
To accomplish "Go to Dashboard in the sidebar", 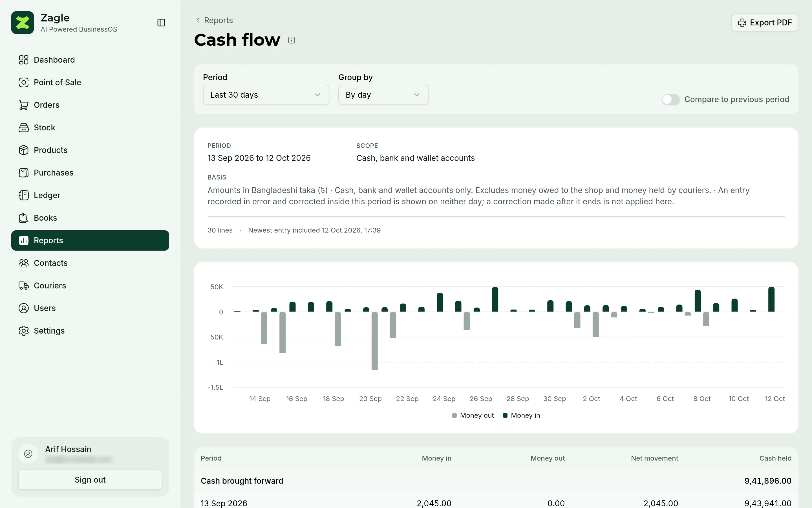I will (x=90, y=60).
